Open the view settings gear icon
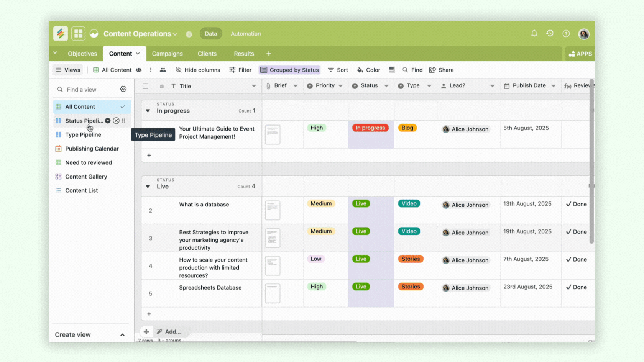This screenshot has width=644, height=362. coord(123,89)
